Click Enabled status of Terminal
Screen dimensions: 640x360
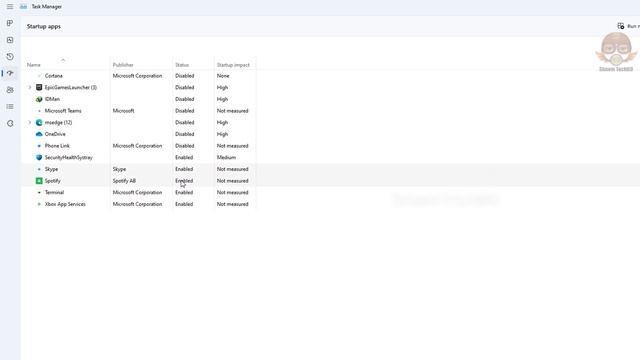point(184,192)
